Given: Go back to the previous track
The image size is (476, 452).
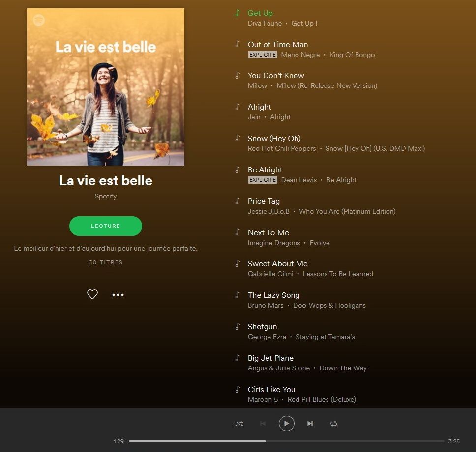Looking at the screenshot, I should tap(263, 424).
